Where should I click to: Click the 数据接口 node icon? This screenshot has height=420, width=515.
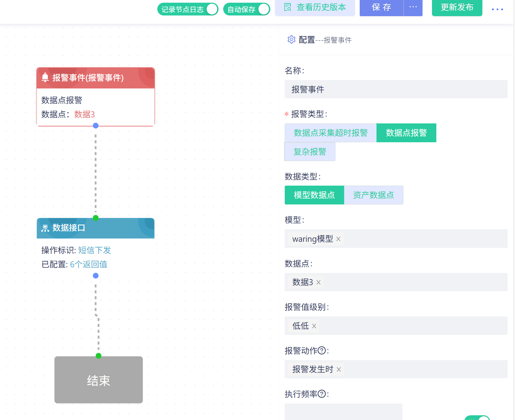(x=45, y=228)
